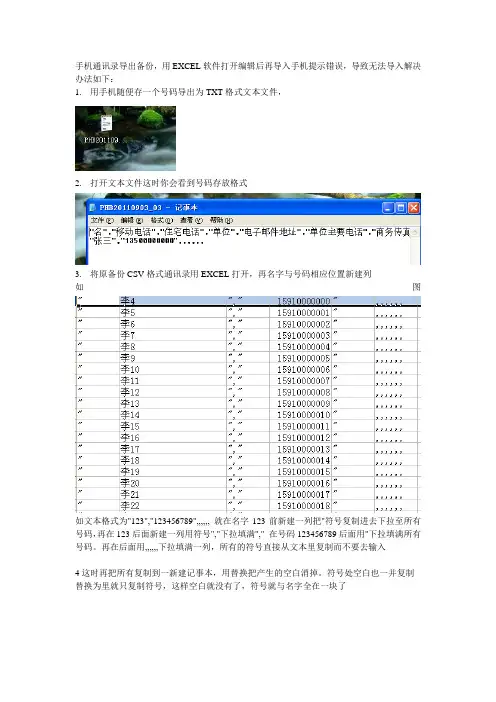
Task: Close the Notepad window
Action: click(x=414, y=208)
